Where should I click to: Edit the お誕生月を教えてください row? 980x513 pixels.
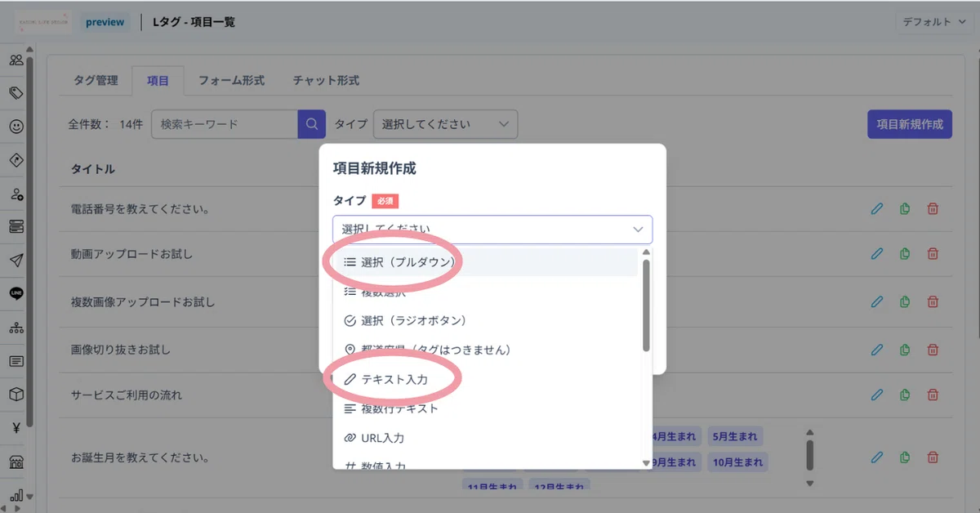(x=877, y=457)
